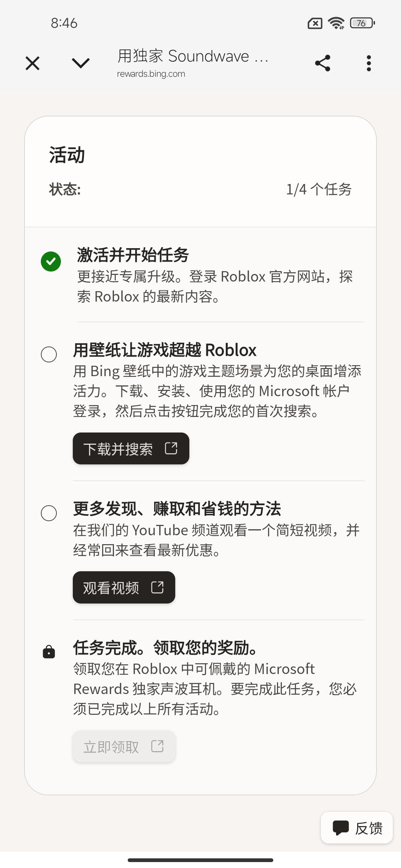The height and width of the screenshot is (868, 401).
Task: Tap the external-link icon on 观看视频
Action: point(157,587)
